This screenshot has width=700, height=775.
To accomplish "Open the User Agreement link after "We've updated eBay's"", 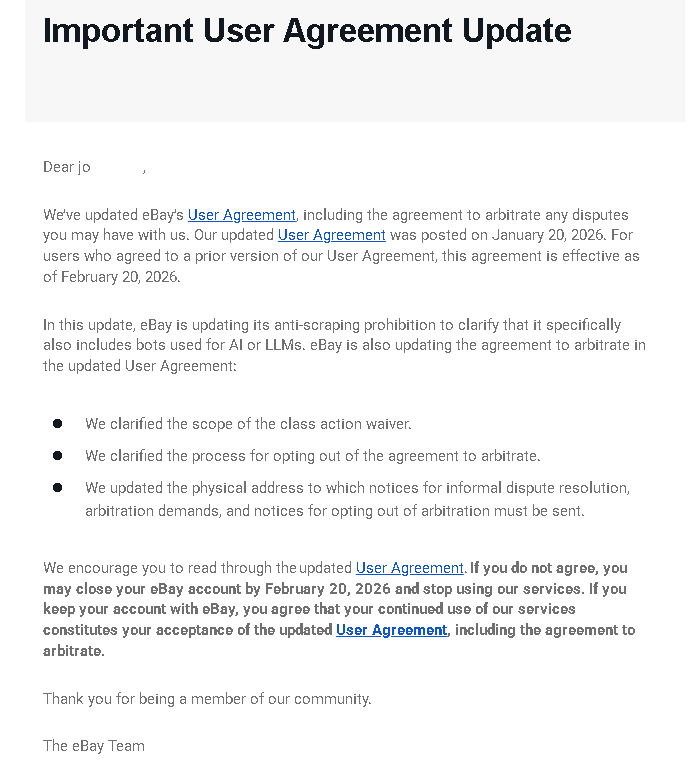I will [242, 215].
